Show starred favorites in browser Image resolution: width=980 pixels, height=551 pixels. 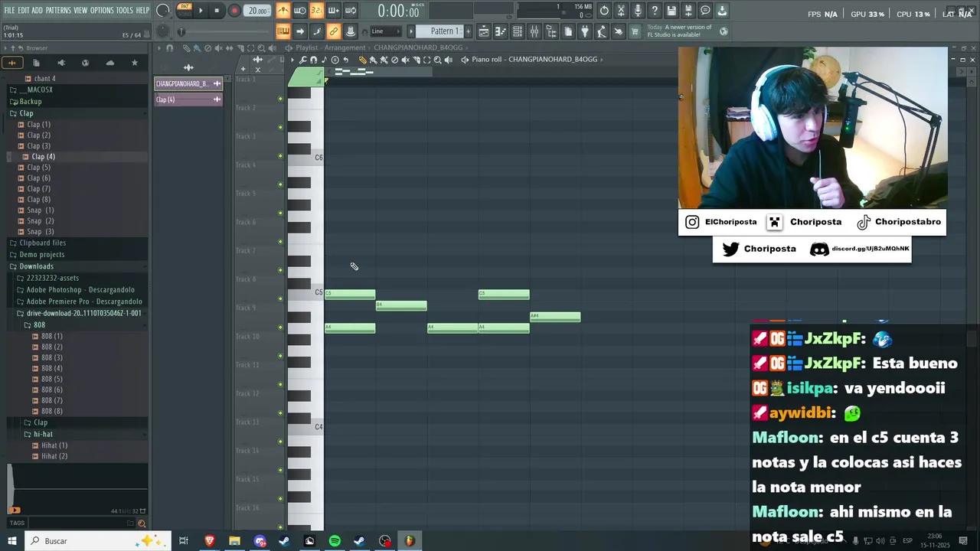[x=135, y=63]
